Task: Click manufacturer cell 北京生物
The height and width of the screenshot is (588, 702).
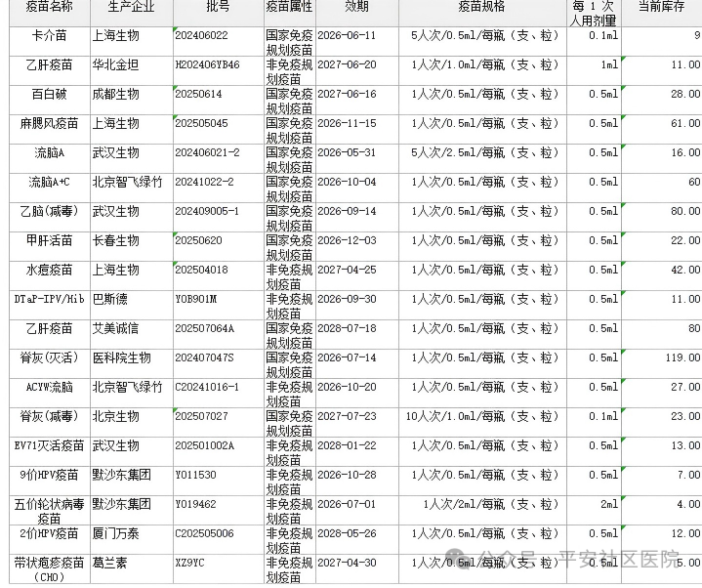Action: click(x=132, y=423)
